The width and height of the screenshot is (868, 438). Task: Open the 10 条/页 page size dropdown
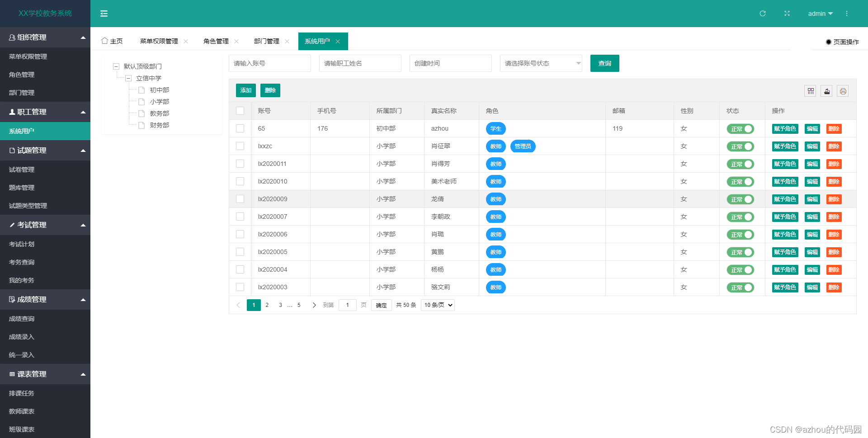438,305
